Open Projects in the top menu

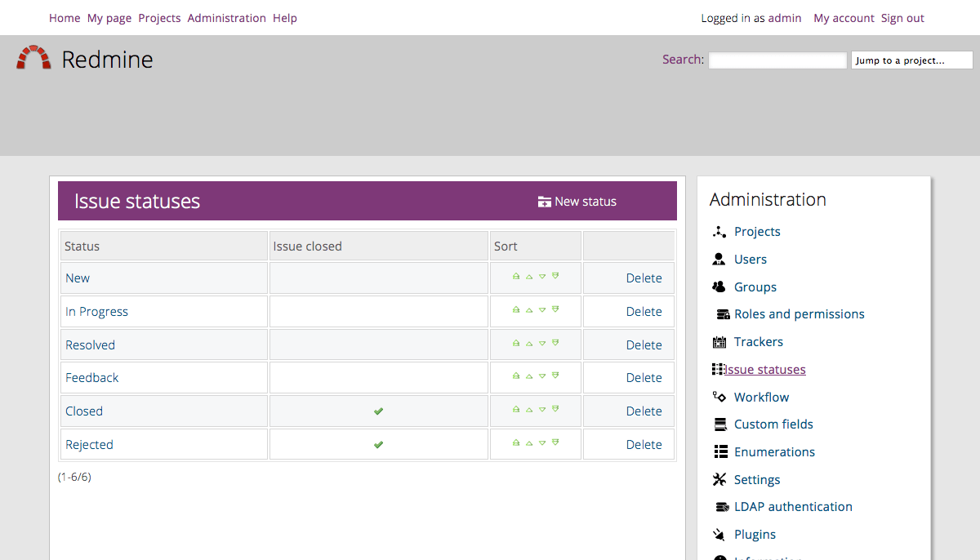point(159,18)
